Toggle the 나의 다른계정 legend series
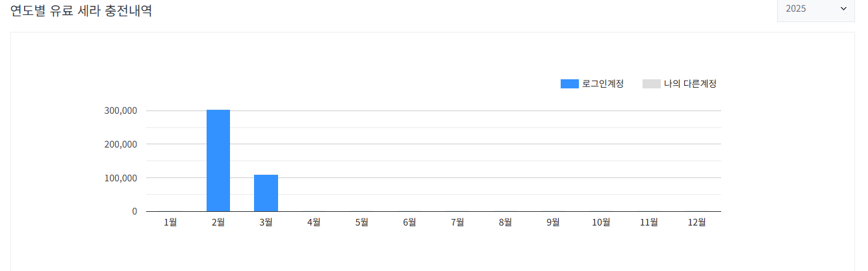This screenshot has height=271, width=868. pos(680,84)
